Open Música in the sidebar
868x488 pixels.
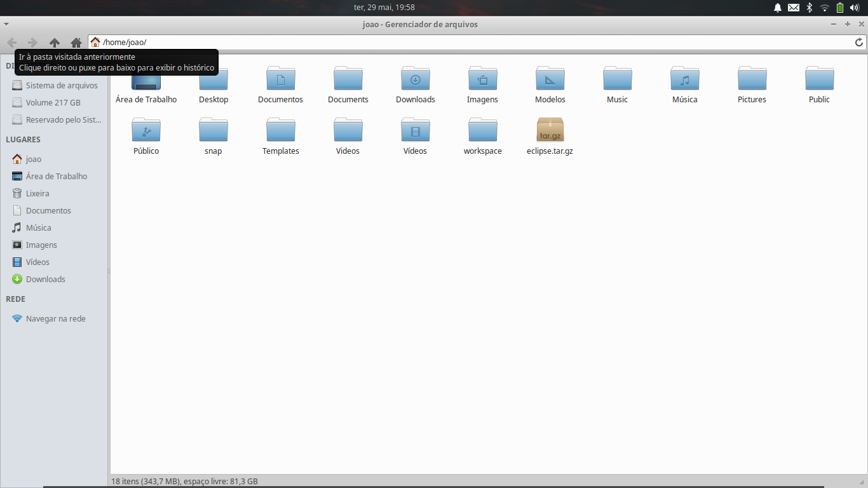pos(55,227)
